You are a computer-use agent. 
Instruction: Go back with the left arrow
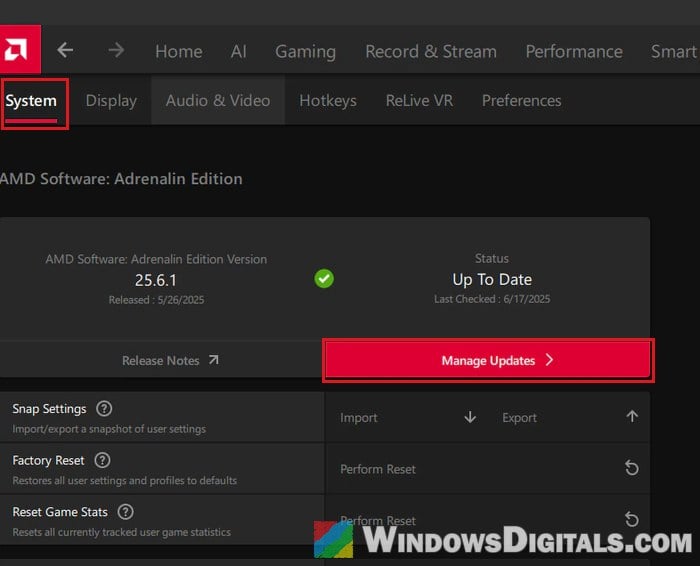pyautogui.click(x=65, y=50)
